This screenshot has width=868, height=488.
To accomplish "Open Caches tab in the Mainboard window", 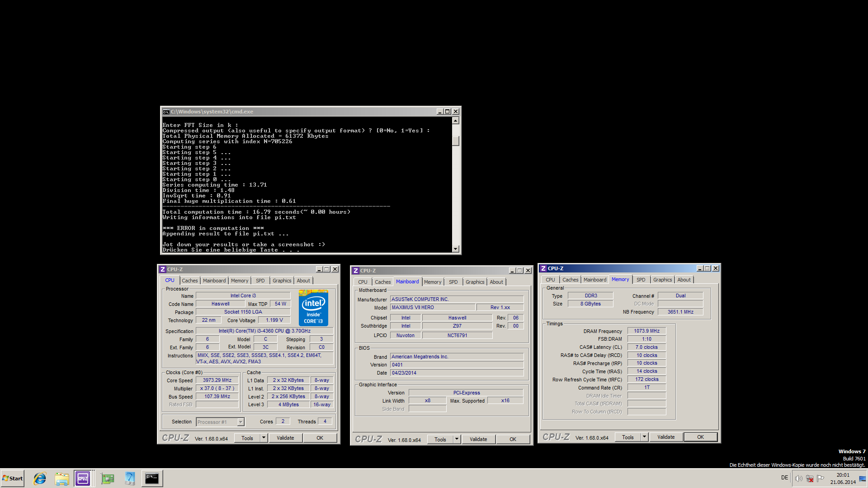I will 383,282.
